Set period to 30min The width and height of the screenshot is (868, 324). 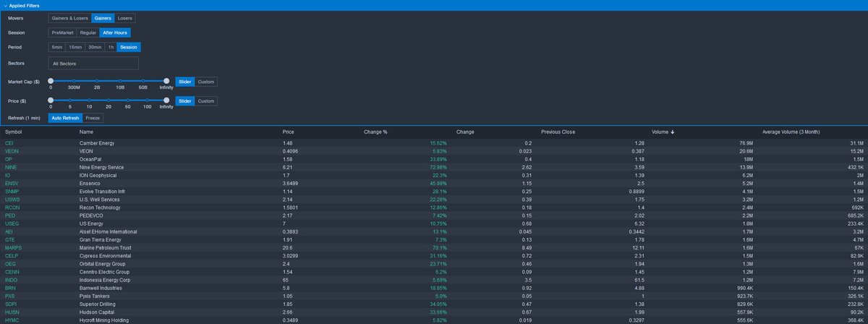click(x=94, y=47)
